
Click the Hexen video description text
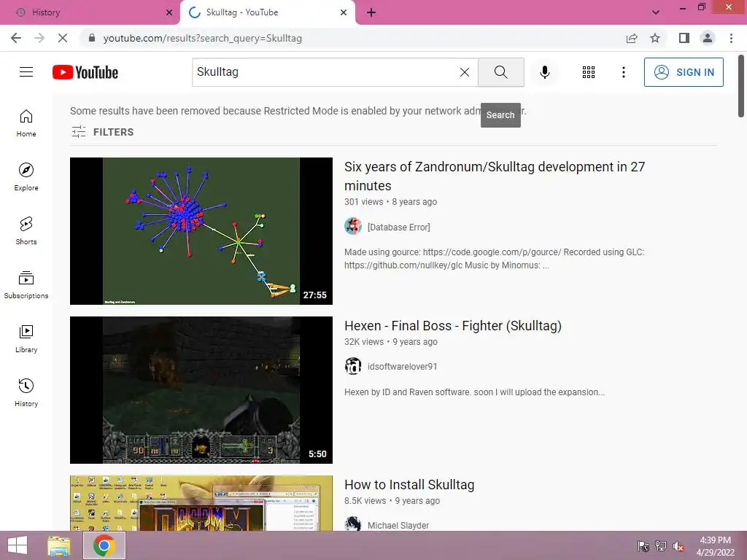coord(474,392)
